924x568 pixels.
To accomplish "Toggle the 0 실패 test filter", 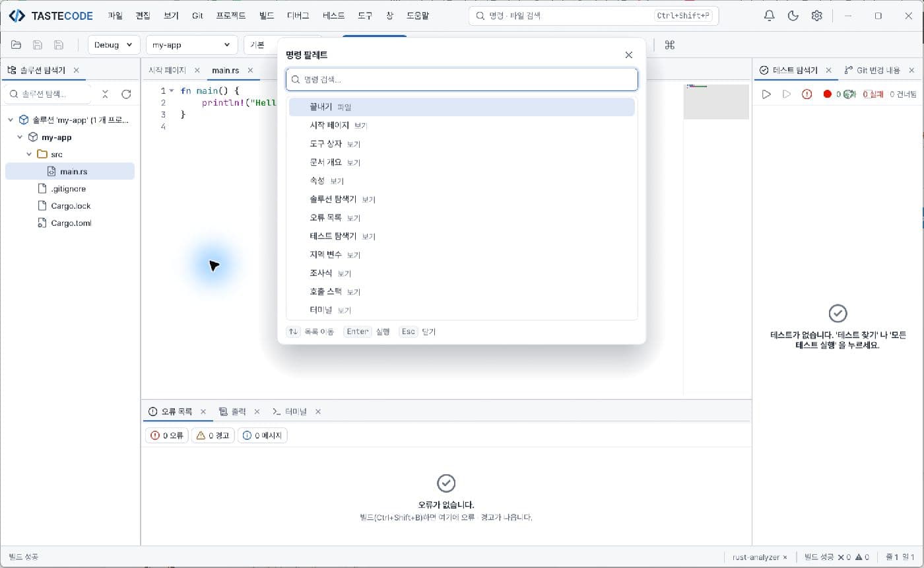I will click(x=873, y=94).
